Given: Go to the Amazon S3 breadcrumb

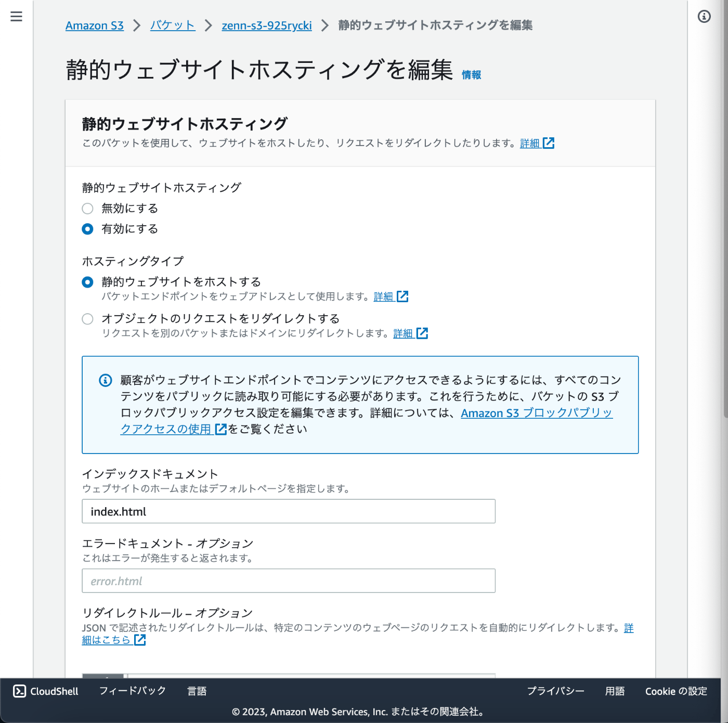Looking at the screenshot, I should 95,25.
